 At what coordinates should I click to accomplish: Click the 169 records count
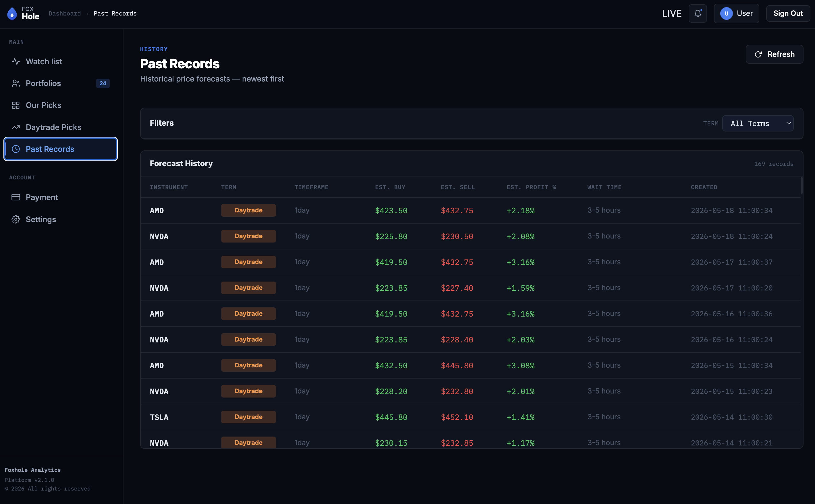[x=774, y=164]
